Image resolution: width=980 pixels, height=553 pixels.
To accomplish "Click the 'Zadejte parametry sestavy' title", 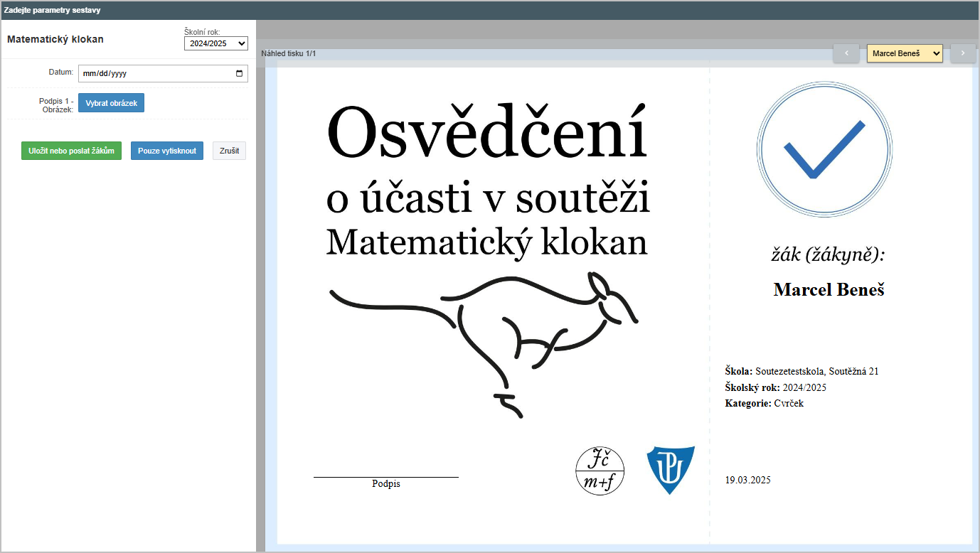I will pos(52,10).
